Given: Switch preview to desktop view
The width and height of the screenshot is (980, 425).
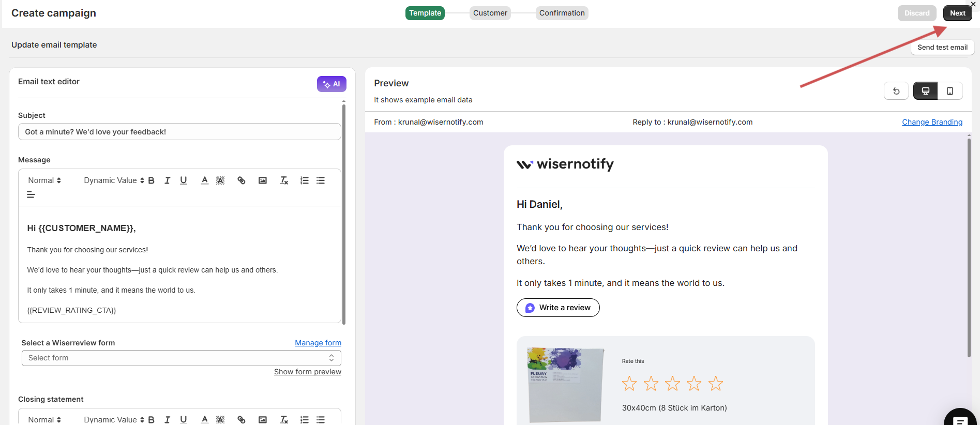Looking at the screenshot, I should point(925,91).
